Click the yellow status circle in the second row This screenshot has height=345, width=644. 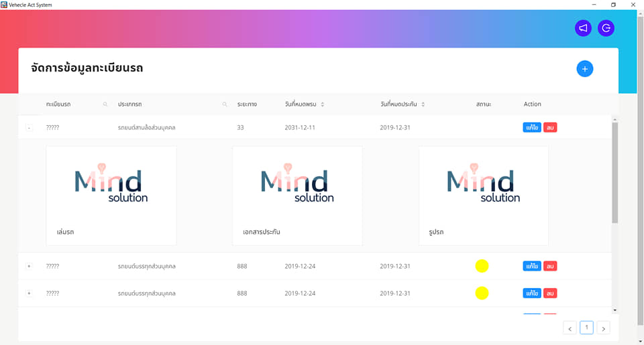click(x=482, y=266)
